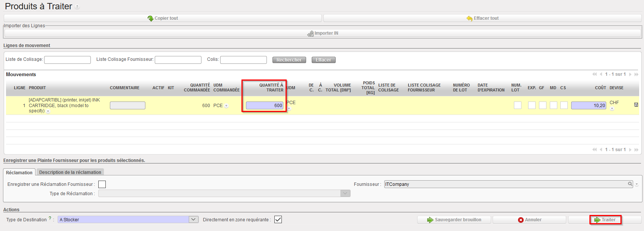Switch to the Réclamation tab
The width and height of the screenshot is (644, 231).
coord(19,172)
